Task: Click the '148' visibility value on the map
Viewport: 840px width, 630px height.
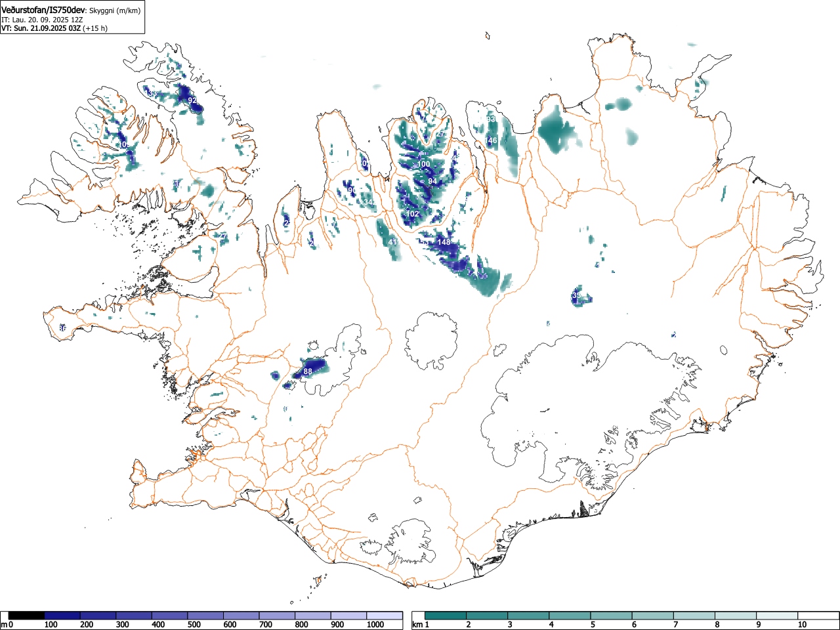Action: (x=444, y=242)
